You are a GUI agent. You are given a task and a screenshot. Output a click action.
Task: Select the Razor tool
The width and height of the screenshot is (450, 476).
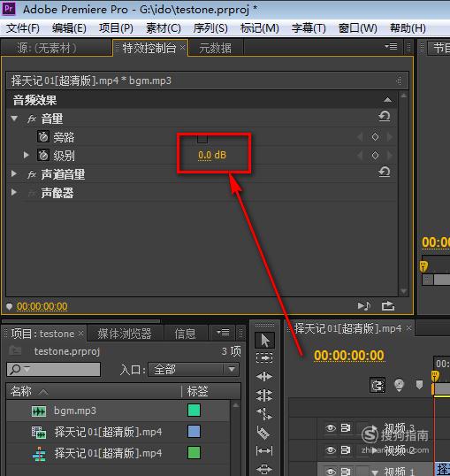click(x=263, y=433)
